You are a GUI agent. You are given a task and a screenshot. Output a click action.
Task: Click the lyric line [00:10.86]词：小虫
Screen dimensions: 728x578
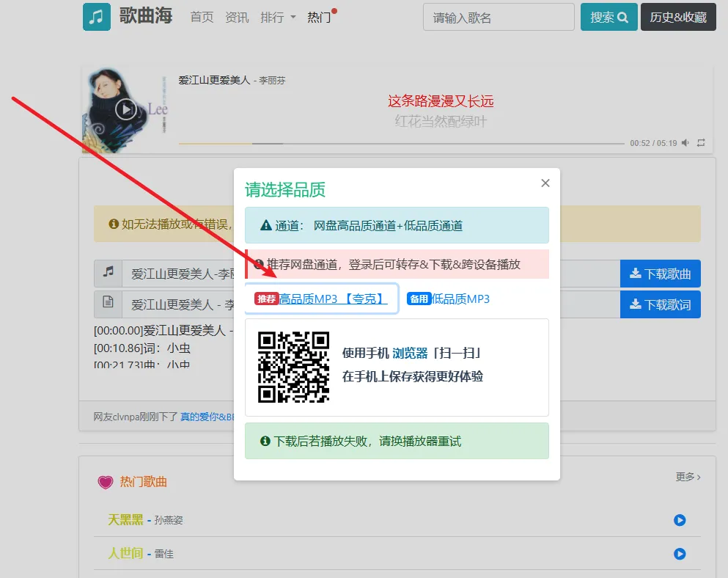pyautogui.click(x=142, y=348)
